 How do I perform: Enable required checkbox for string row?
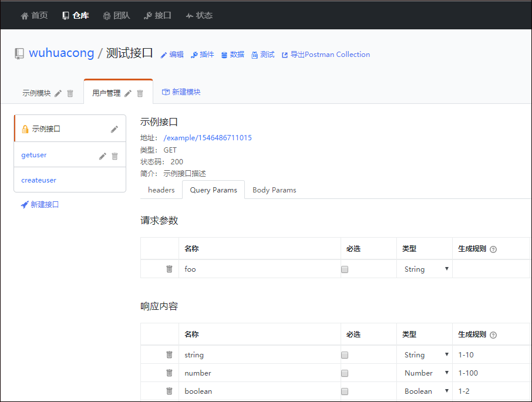point(345,355)
